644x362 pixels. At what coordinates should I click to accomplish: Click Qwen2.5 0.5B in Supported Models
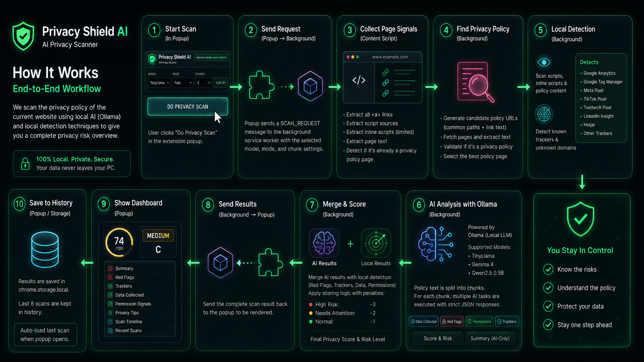[488, 273]
